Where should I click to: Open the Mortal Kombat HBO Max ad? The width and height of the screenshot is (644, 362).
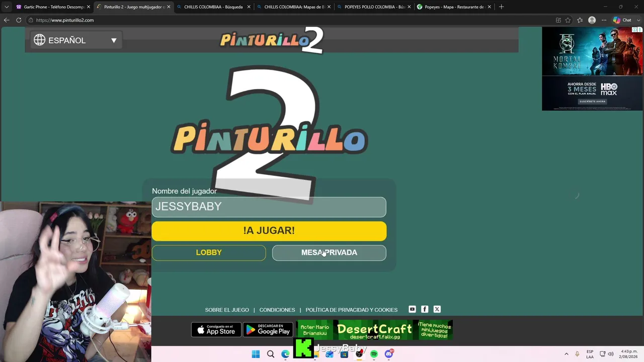point(592,68)
